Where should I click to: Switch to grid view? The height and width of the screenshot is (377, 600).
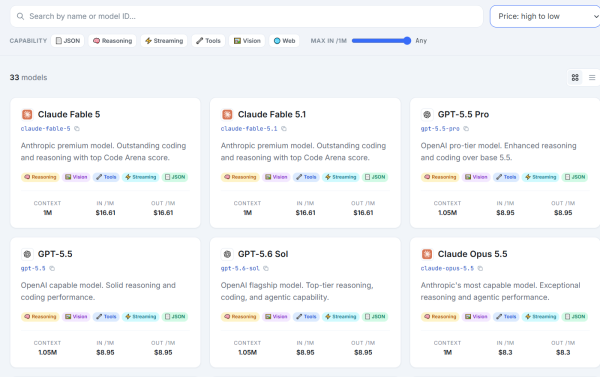[575, 78]
